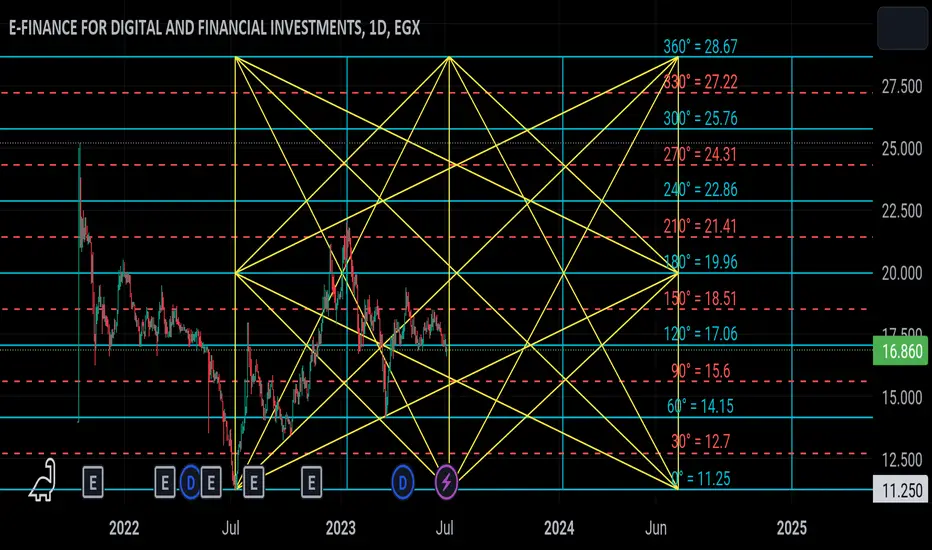Click the 25.000 price axis value
932x550 pixels.
pos(902,149)
